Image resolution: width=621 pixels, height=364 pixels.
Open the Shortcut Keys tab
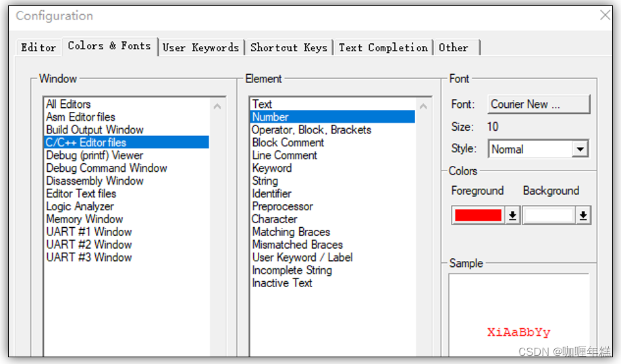[x=289, y=47]
